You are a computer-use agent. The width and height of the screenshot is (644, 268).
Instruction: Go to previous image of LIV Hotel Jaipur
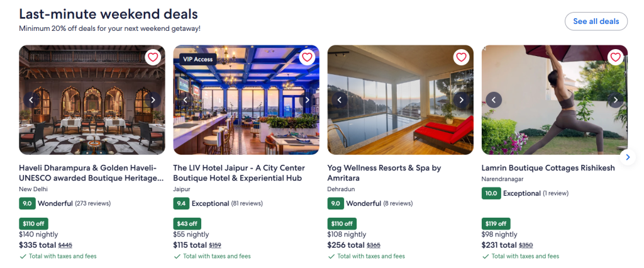coord(186,99)
